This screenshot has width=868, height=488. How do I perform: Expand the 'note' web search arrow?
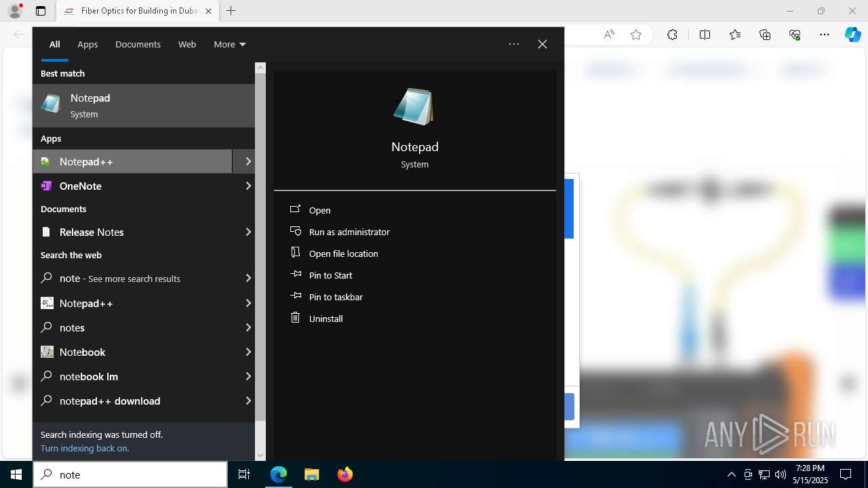(x=248, y=278)
